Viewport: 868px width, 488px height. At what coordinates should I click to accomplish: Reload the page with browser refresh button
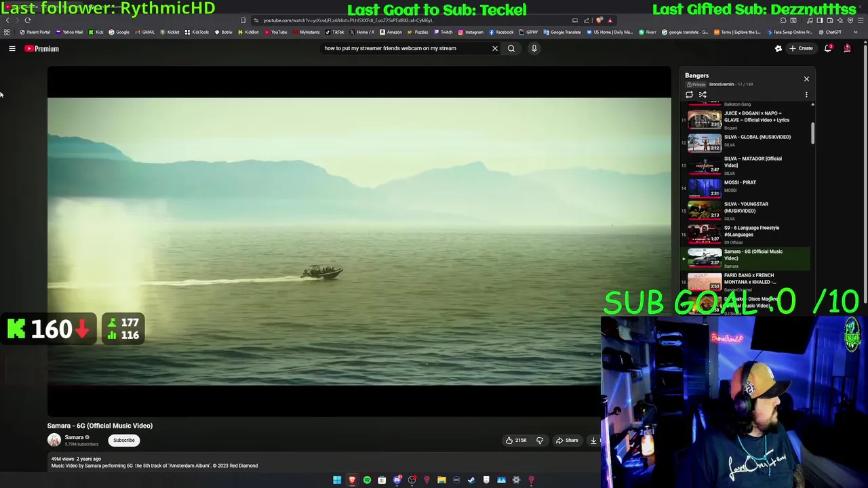click(x=28, y=20)
